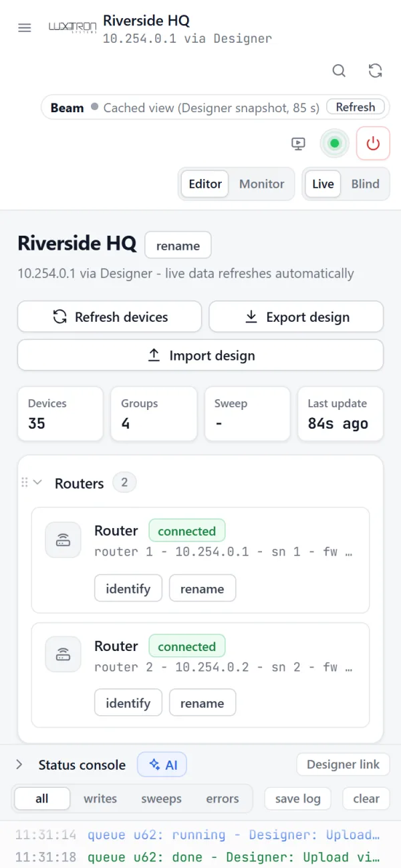The width and height of the screenshot is (401, 868).
Task: Open the Designer link
Action: pos(343,765)
